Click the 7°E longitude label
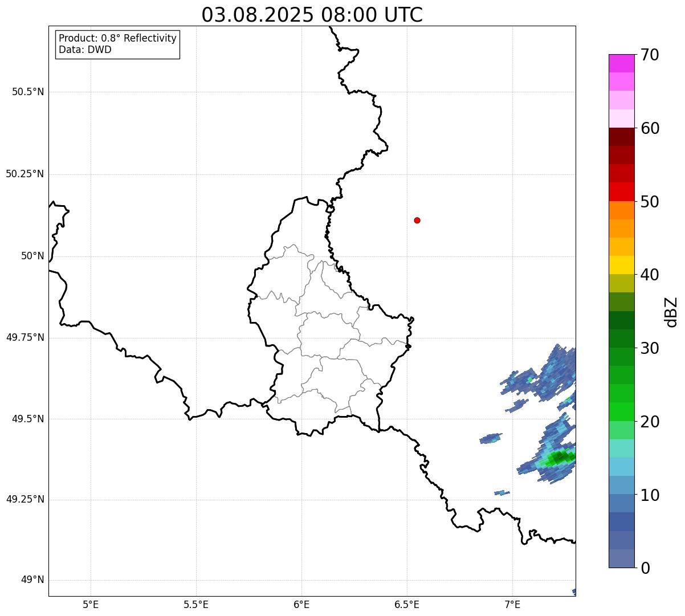This screenshot has height=616, width=685. 512,604
